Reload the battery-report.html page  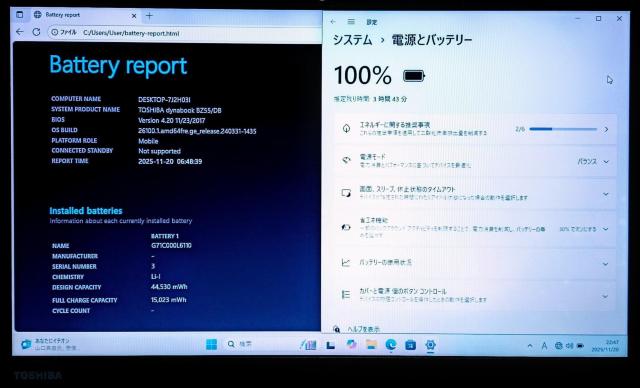click(36, 32)
